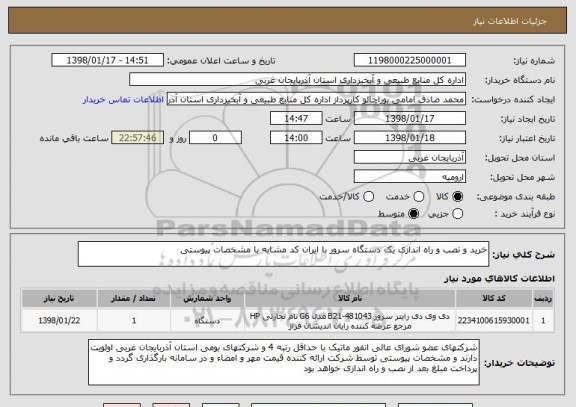Click the need creation date 1398/01/17 field
Viewport: 576px width, 407px height.
410,118
